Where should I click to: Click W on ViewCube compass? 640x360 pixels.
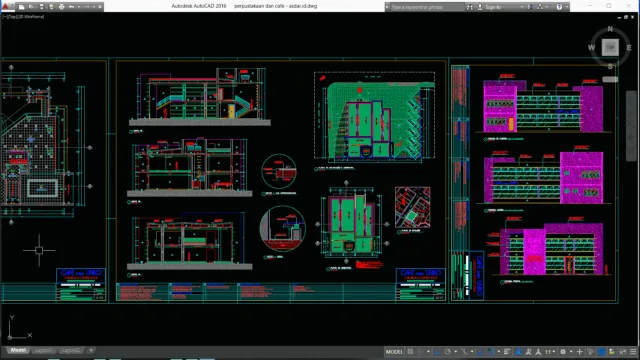[x=591, y=48]
